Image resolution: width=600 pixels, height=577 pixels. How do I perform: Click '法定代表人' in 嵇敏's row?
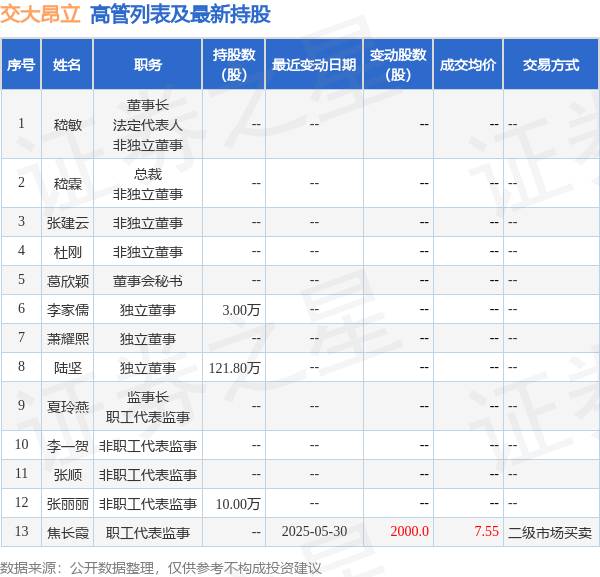pyautogui.click(x=148, y=125)
